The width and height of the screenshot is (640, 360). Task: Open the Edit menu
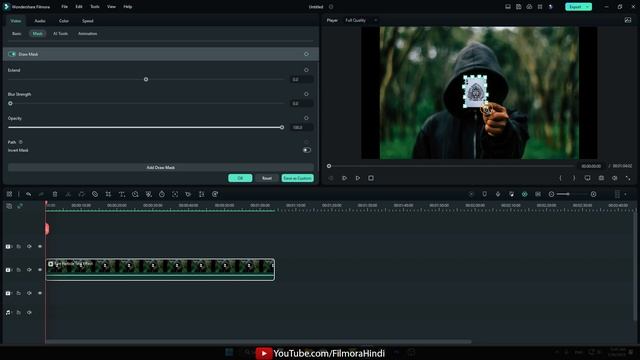79,7
